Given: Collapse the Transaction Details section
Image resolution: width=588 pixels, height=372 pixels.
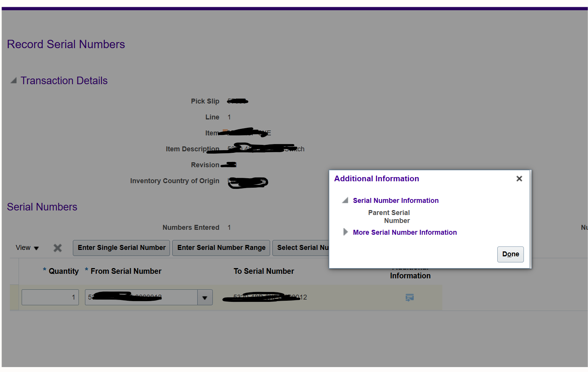Looking at the screenshot, I should point(13,80).
